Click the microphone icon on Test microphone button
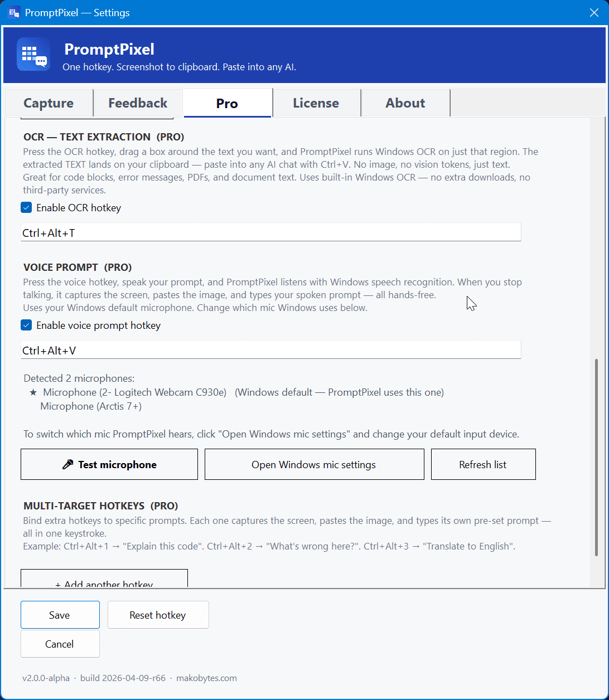 (x=69, y=464)
